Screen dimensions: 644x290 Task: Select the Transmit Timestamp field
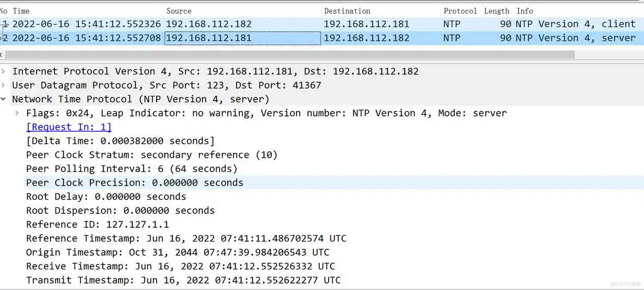coord(183,280)
